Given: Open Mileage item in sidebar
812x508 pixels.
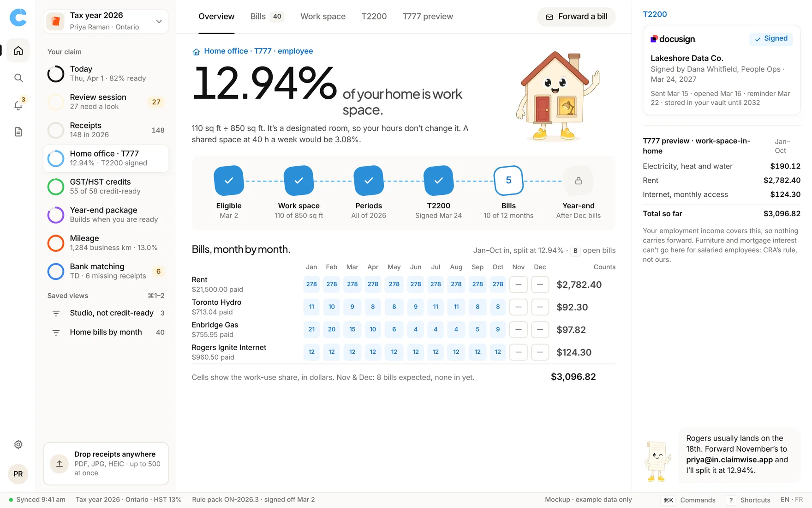Looking at the screenshot, I should click(x=106, y=242).
